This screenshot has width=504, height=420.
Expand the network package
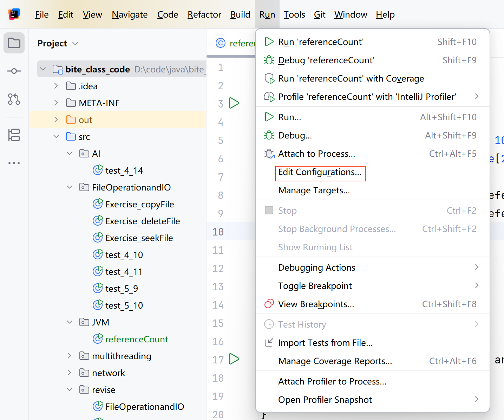[x=70, y=373]
